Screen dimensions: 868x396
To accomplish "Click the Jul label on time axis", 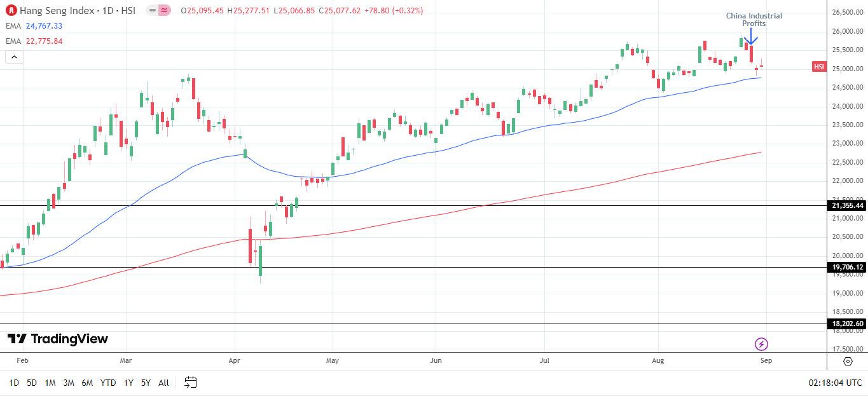I will tap(545, 361).
